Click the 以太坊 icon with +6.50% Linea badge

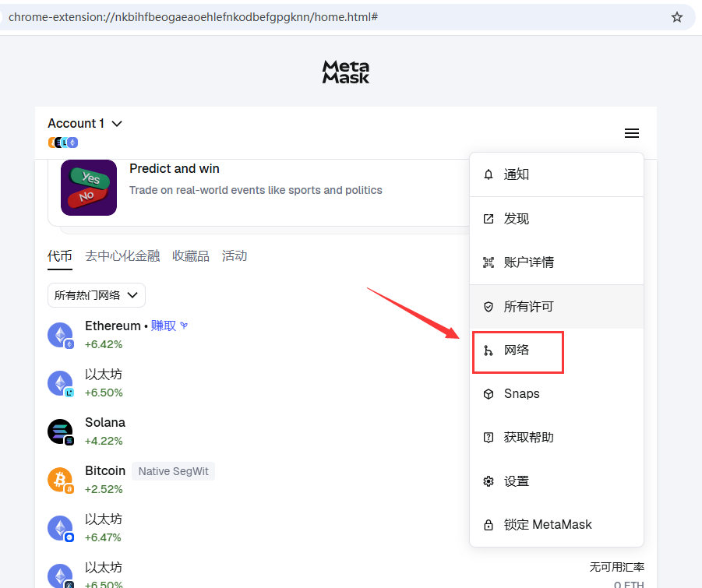click(61, 383)
